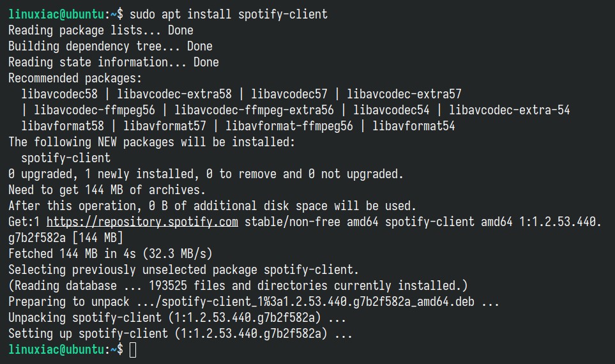
Task: Click the indented 'spotify-client' package line
Action: [x=66, y=158]
